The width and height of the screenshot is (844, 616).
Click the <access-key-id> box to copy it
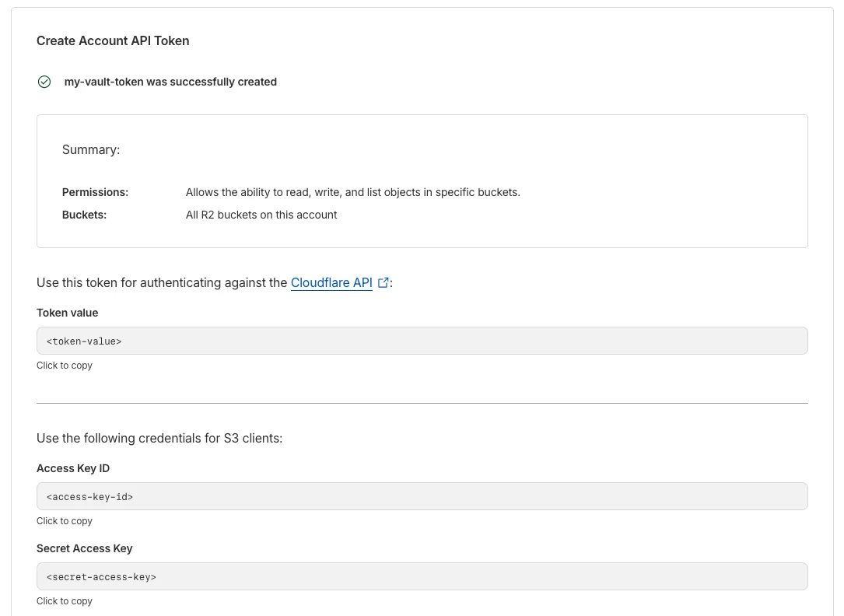(422, 496)
